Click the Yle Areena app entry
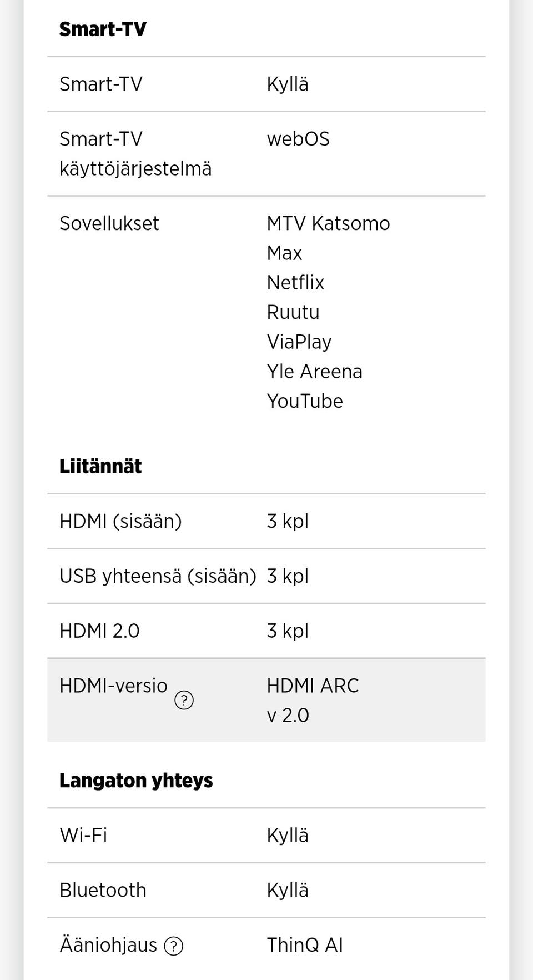Screen dimensions: 533x980 [314, 371]
